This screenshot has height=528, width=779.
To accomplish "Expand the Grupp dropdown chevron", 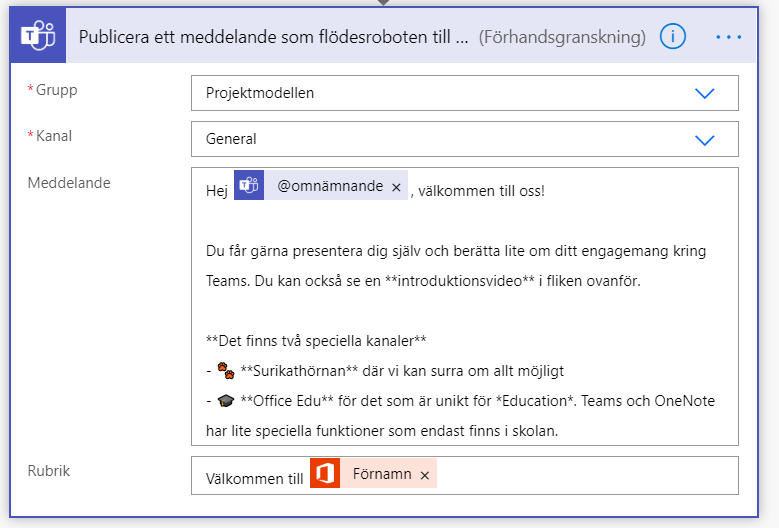I will point(704,93).
